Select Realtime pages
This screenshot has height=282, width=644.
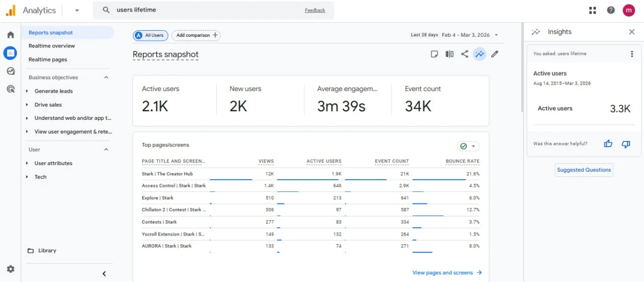coord(48,59)
